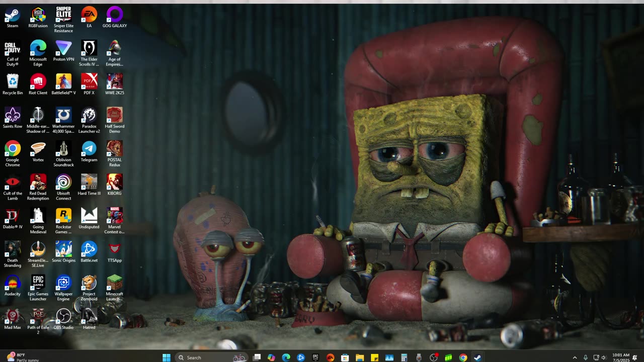Click the Diablo IV desktop icon
This screenshot has width=644, height=362.
[x=13, y=219]
